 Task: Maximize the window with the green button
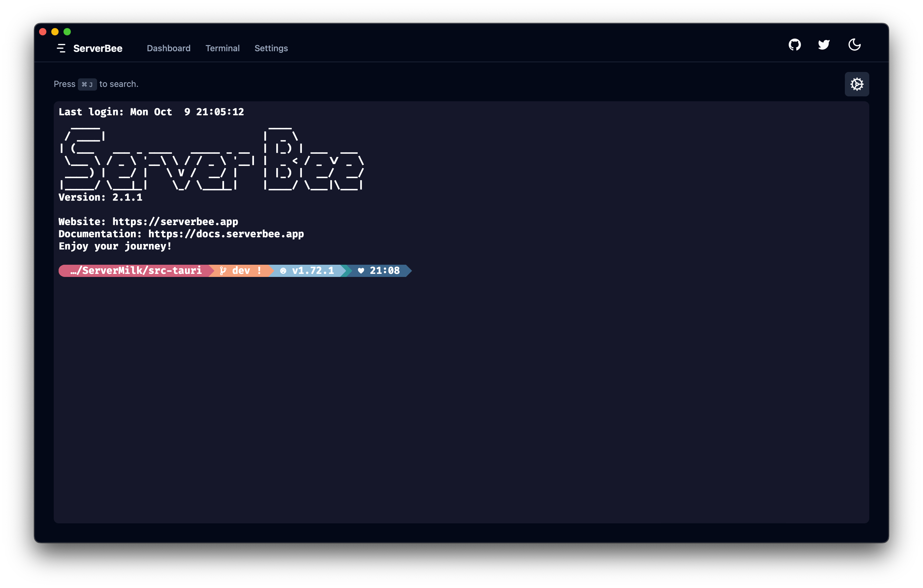click(67, 32)
